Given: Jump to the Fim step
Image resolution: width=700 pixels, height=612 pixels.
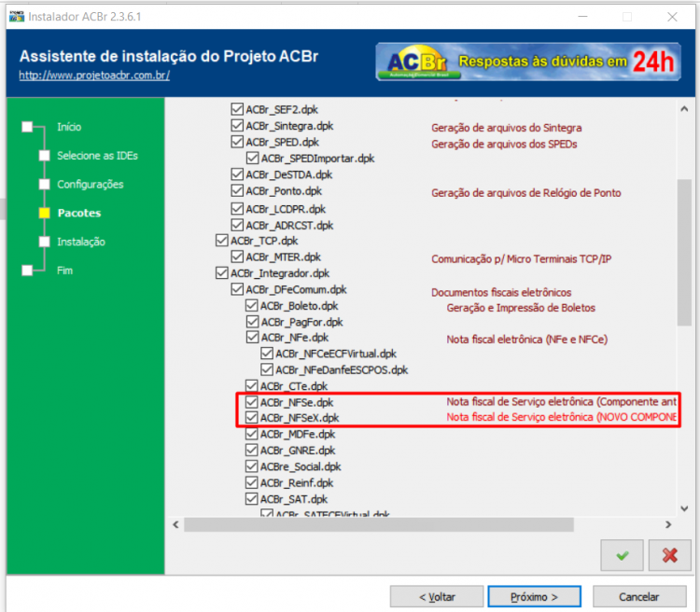Looking at the screenshot, I should (64, 271).
